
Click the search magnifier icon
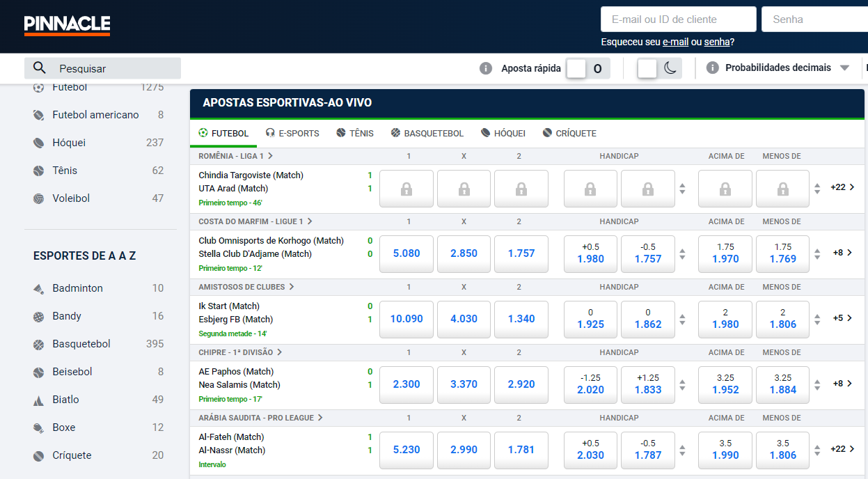40,68
